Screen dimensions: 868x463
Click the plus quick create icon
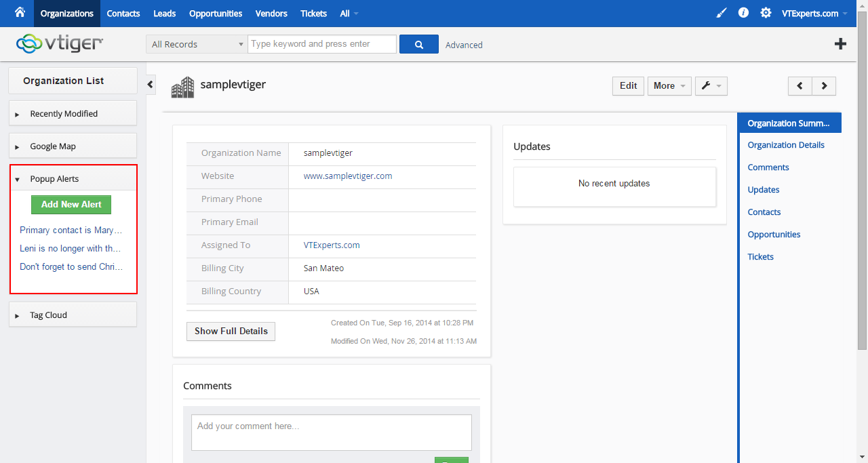click(x=840, y=44)
